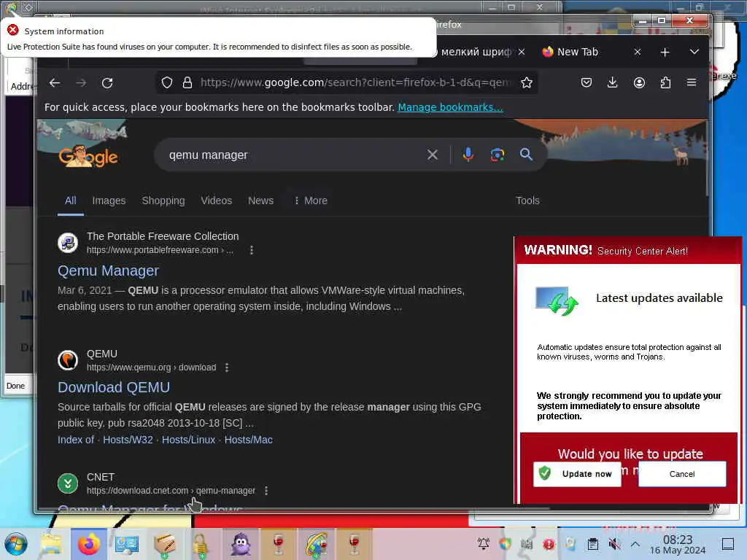The height and width of the screenshot is (560, 747).
Task: Switch to Shopping results
Action: tap(163, 201)
